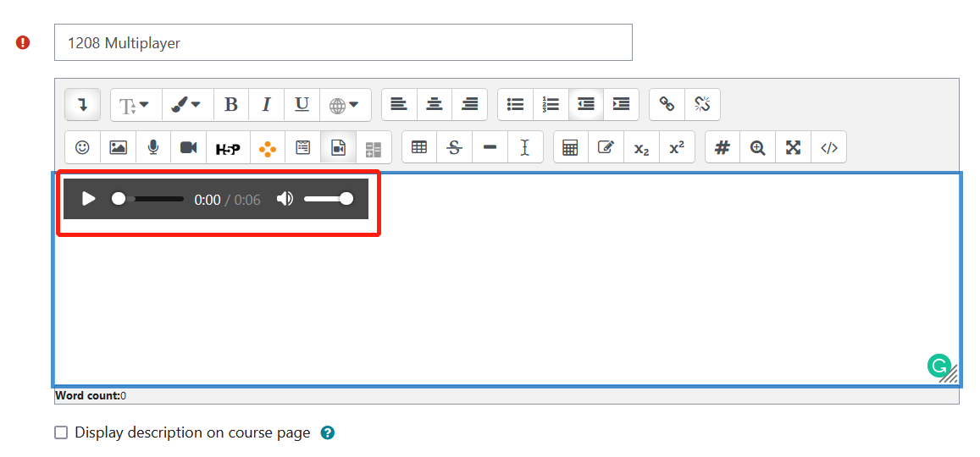
Task: Toggle fullscreen editor mode
Action: tap(793, 147)
